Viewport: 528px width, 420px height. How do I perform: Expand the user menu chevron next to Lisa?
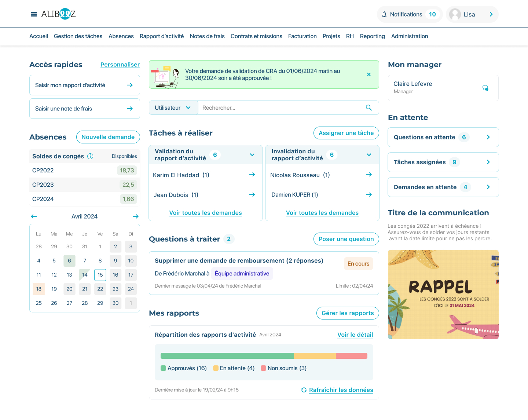pyautogui.click(x=491, y=14)
